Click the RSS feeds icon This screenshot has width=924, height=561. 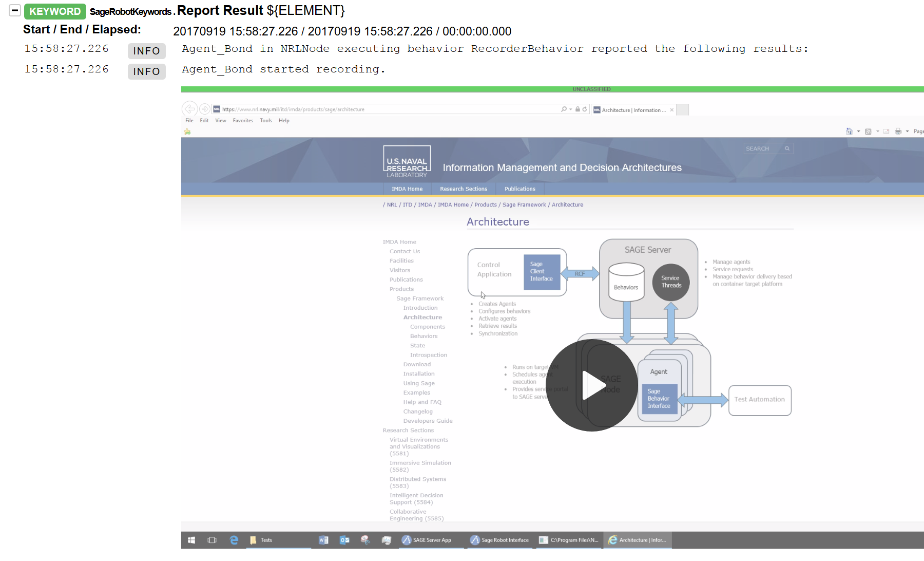tap(868, 132)
